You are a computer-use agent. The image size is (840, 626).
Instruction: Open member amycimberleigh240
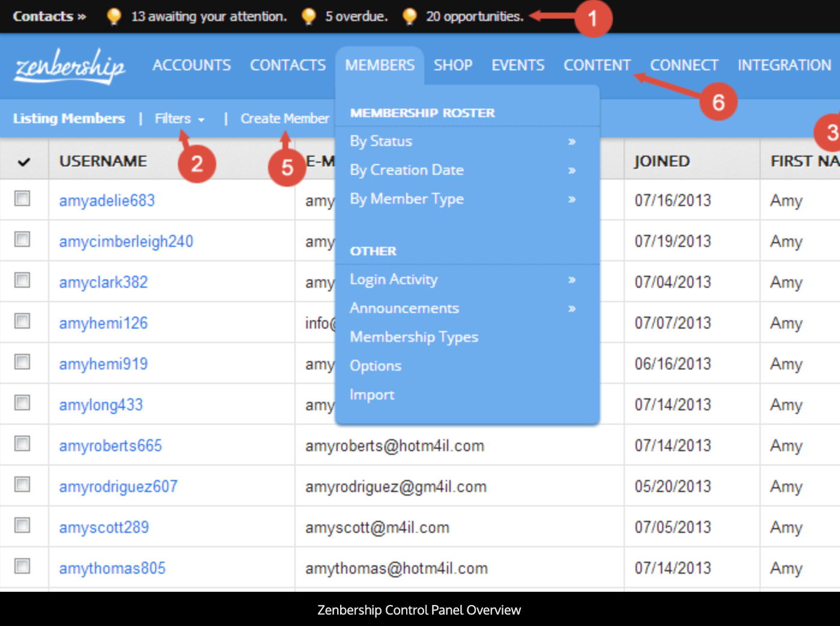pyautogui.click(x=126, y=242)
